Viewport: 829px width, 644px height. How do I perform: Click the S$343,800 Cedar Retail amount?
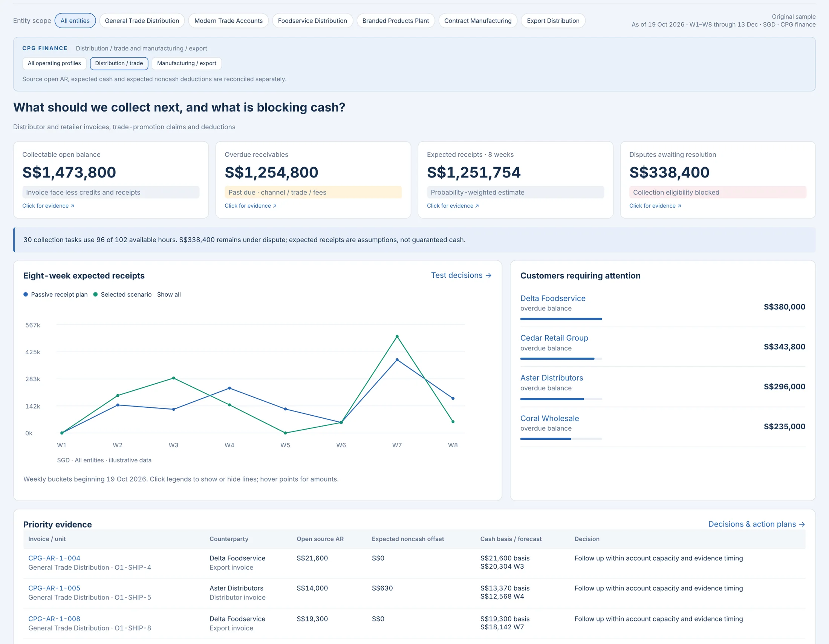(784, 347)
